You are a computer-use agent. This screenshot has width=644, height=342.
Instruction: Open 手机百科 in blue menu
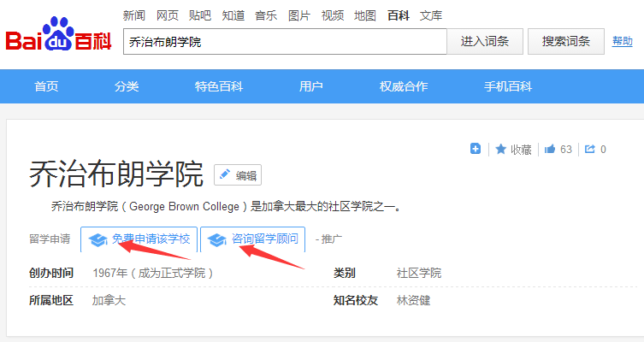click(x=508, y=86)
